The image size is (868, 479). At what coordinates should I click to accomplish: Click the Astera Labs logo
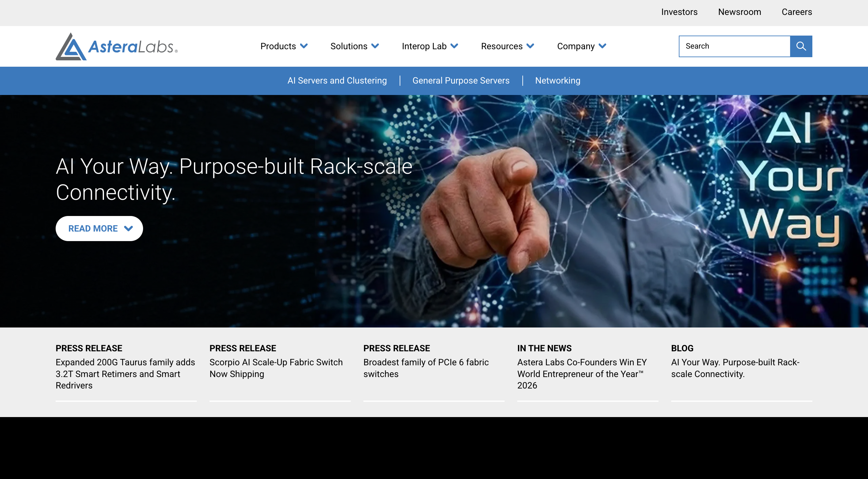pos(117,46)
